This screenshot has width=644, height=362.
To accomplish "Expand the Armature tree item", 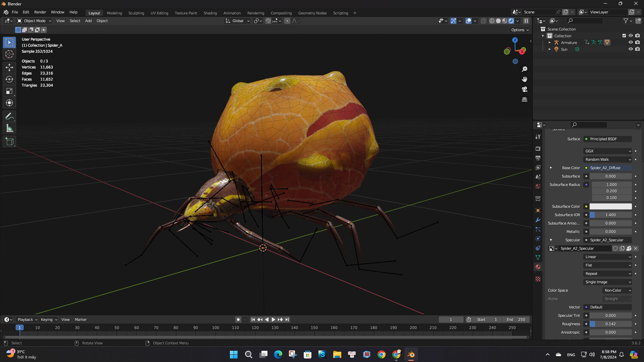I will click(550, 43).
